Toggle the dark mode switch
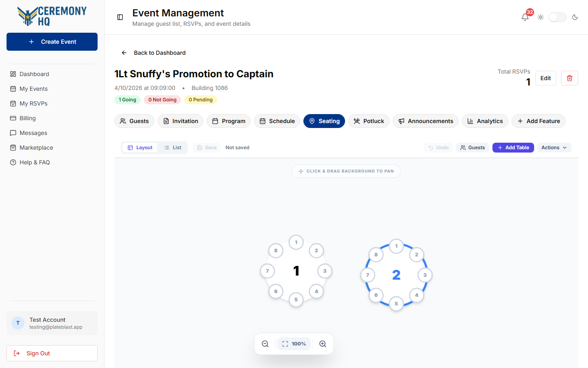588x368 pixels. click(x=558, y=17)
